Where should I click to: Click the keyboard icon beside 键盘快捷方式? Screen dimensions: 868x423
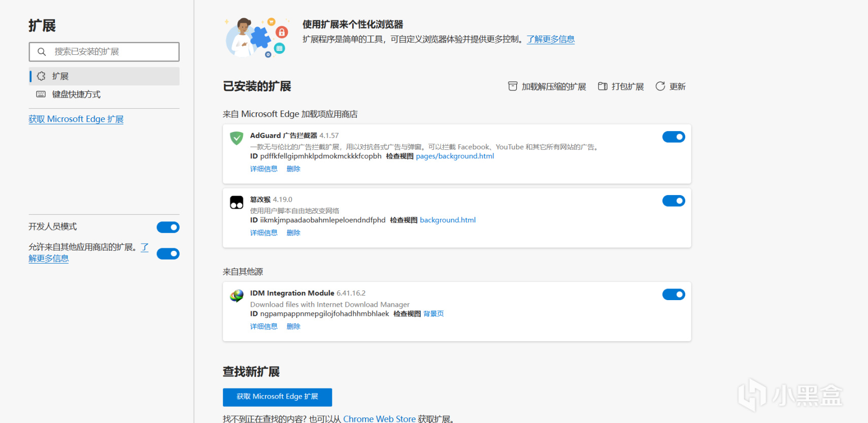pyautogui.click(x=41, y=94)
